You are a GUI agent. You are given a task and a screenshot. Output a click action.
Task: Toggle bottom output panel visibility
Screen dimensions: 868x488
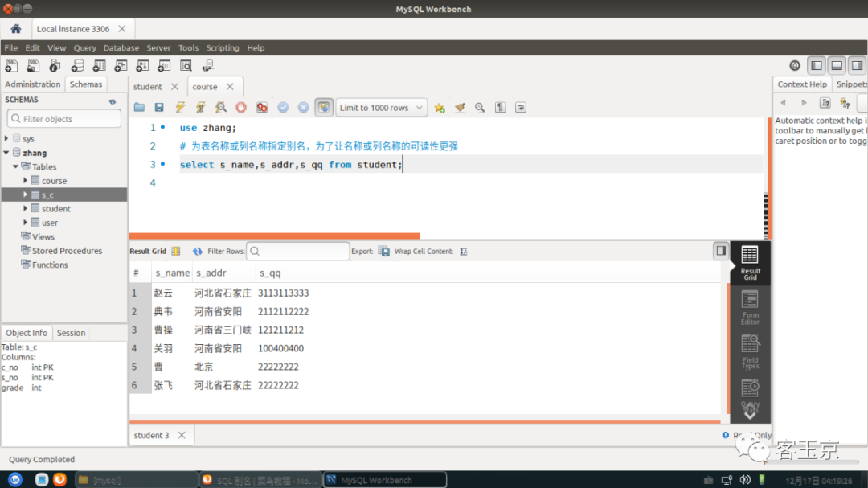pos(837,66)
